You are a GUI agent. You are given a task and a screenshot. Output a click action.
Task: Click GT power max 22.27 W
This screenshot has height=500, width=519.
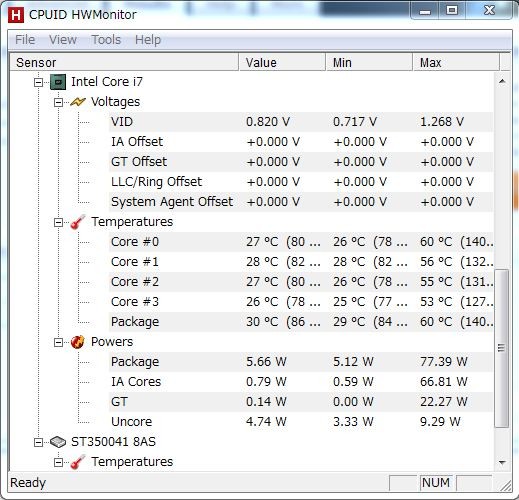(444, 402)
